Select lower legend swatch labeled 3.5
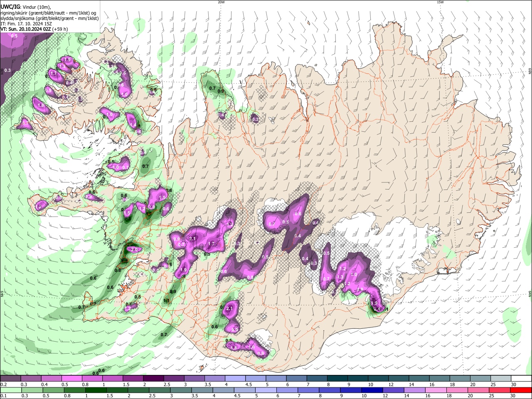The height and width of the screenshot is (399, 532). point(202,390)
